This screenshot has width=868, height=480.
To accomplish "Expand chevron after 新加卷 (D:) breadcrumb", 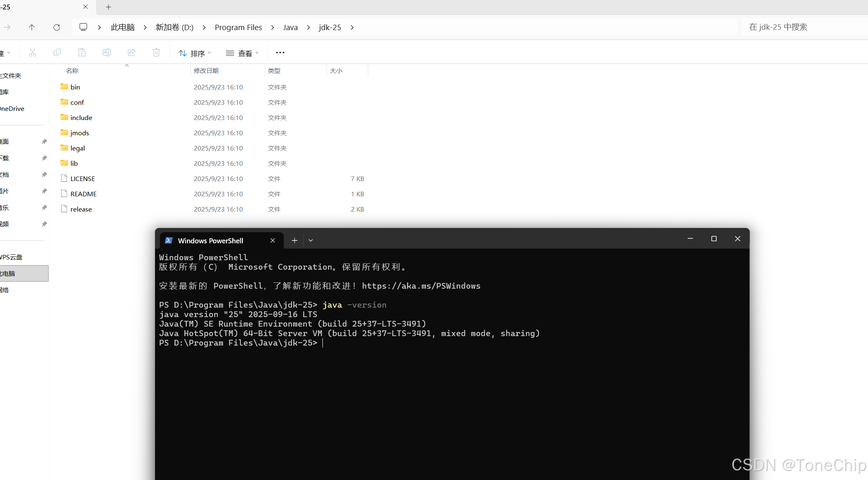I will click(204, 27).
